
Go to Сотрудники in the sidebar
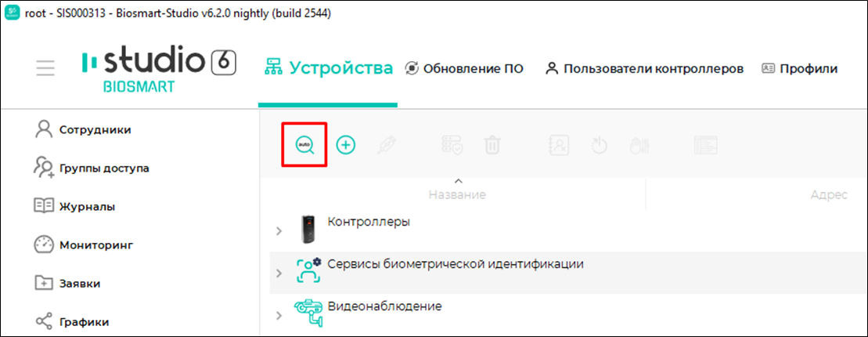tap(83, 129)
